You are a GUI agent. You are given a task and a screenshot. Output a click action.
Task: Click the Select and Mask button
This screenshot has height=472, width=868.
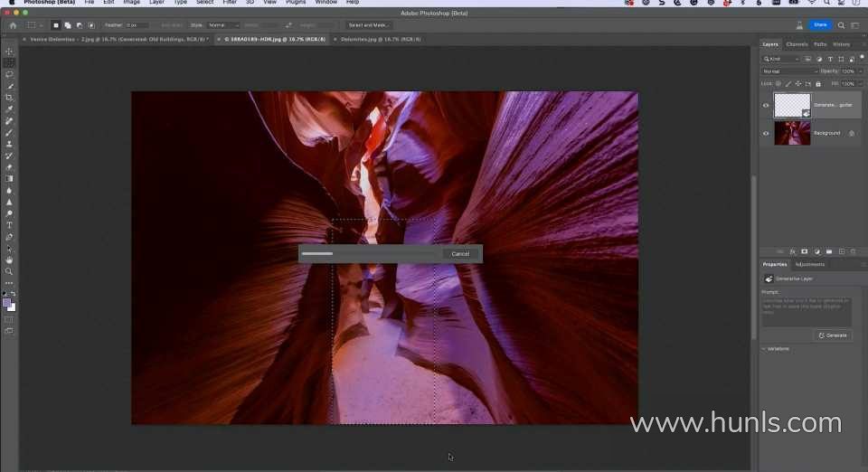click(369, 25)
